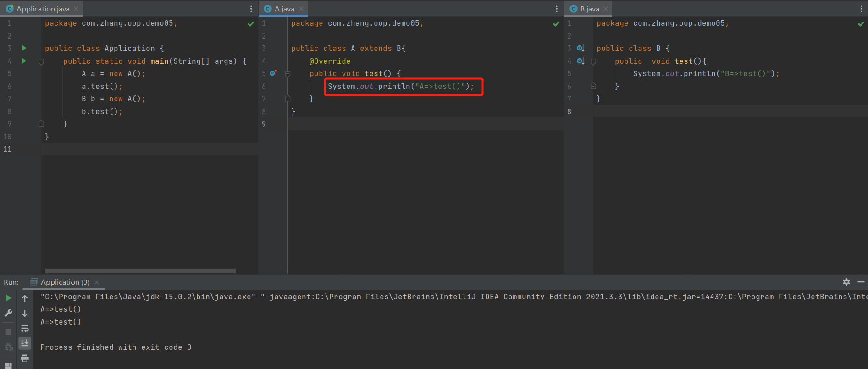Screen dimensions: 868x369
Task: Collapse the main method fold in Application.java
Action: click(x=41, y=61)
